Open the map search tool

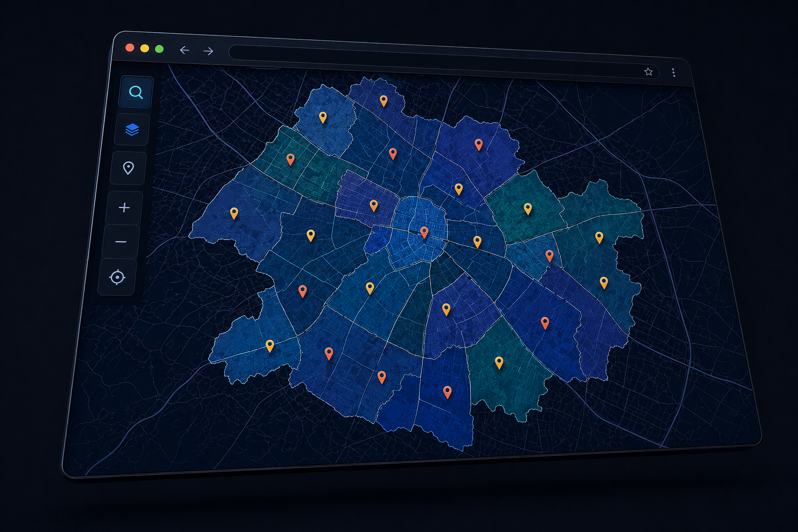coord(136,92)
